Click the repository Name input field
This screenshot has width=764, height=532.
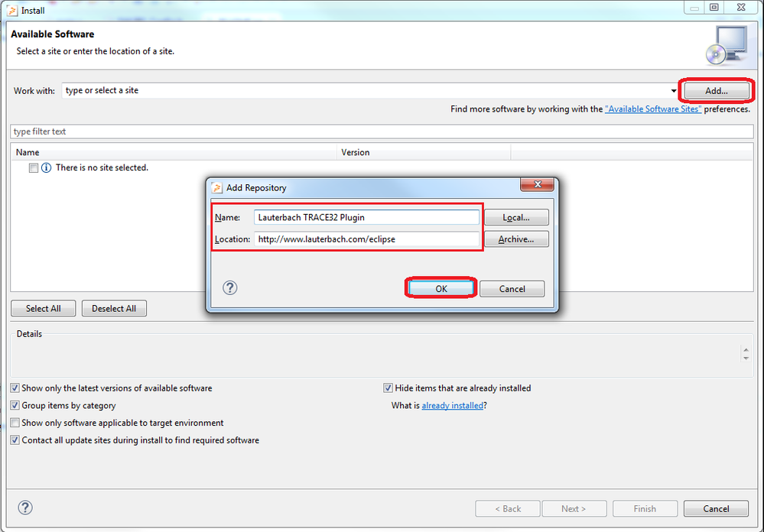click(366, 217)
